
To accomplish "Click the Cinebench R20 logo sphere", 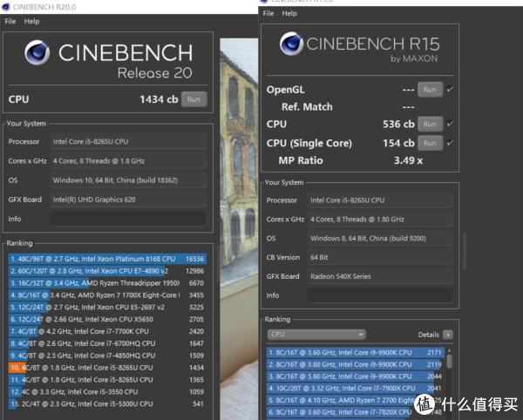I will tap(37, 52).
